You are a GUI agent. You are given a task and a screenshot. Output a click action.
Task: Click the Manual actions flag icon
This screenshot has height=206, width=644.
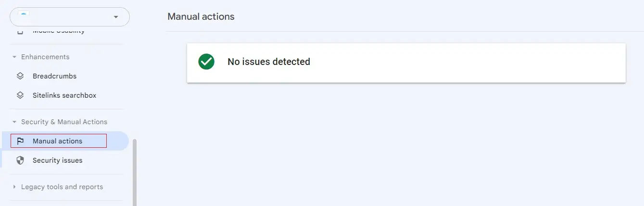pos(20,141)
